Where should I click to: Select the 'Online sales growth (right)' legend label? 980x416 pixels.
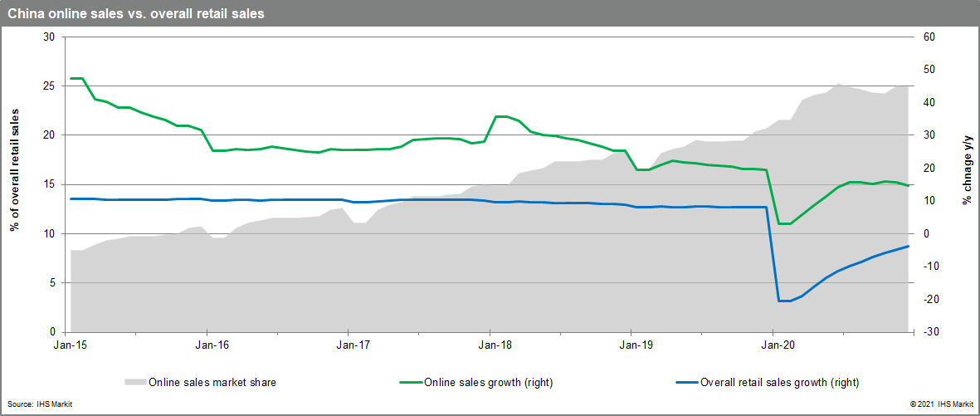click(488, 383)
